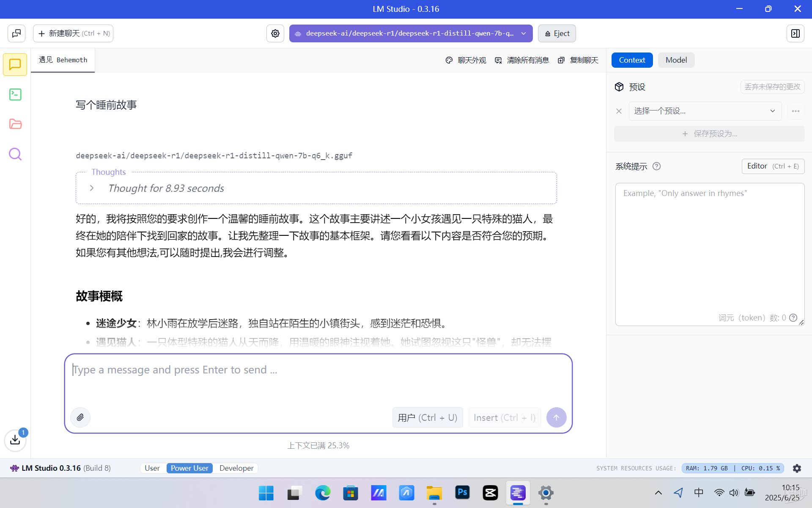
Task: Open the Chat view in sidebar
Action: tap(15, 64)
